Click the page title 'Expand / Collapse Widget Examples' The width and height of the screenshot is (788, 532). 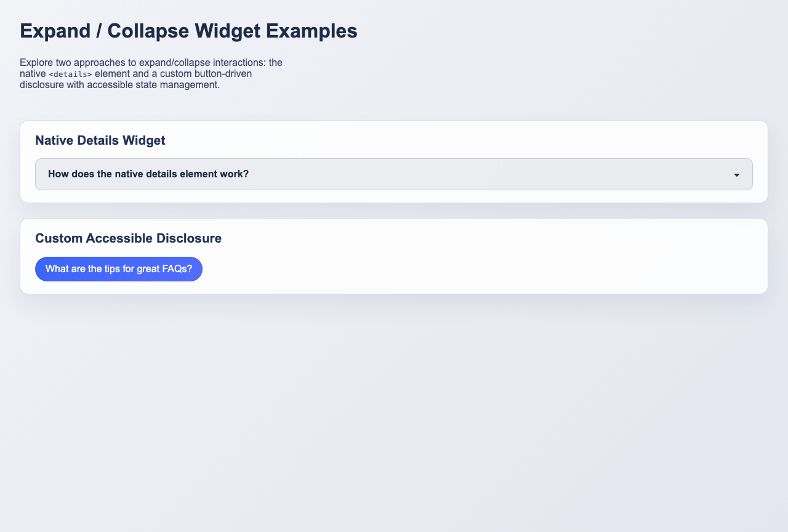click(x=188, y=31)
